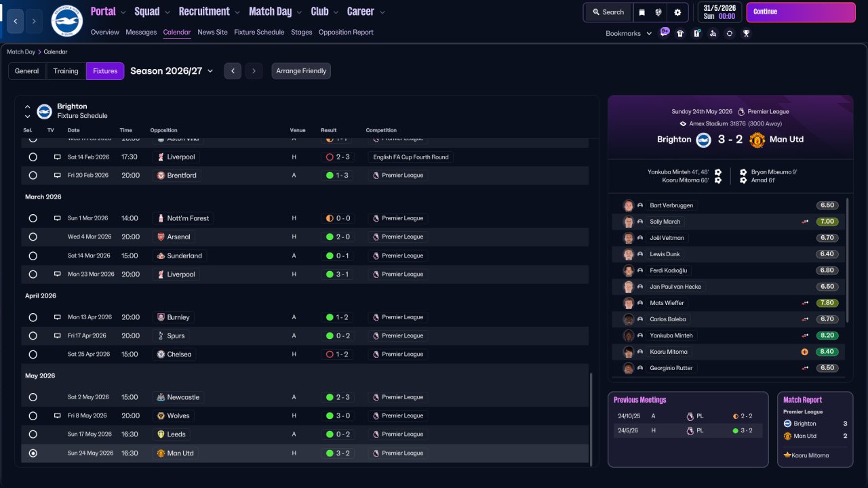Click the lineup panel vertical scrollbar
Image resolution: width=868 pixels, height=488 pixels.
pos(848,260)
